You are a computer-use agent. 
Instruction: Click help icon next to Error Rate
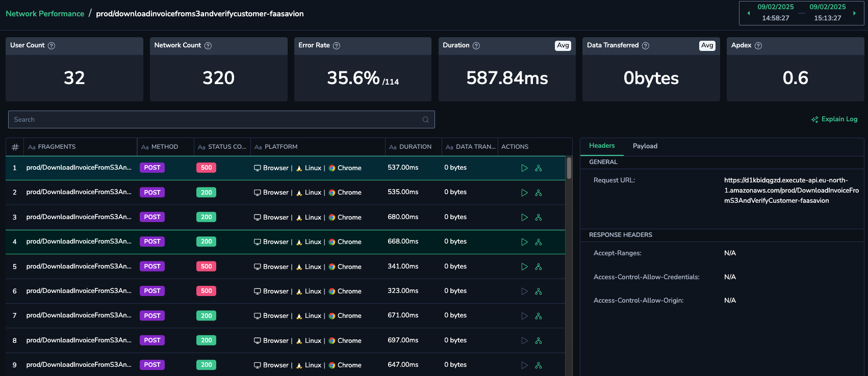pos(337,46)
